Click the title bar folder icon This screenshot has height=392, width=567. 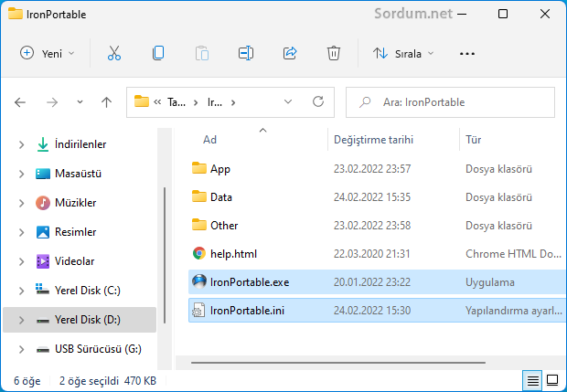(x=16, y=14)
